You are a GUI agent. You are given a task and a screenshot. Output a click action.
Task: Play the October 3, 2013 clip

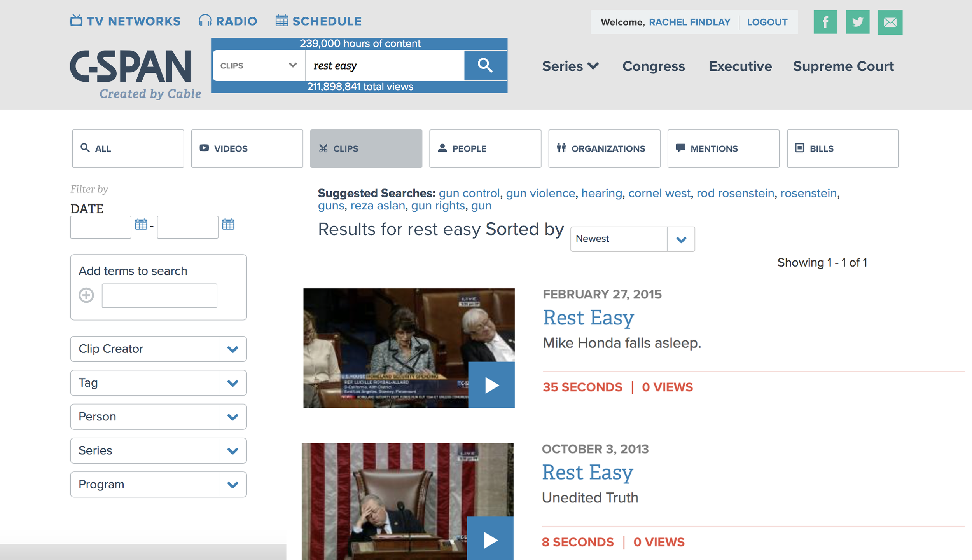tap(490, 539)
